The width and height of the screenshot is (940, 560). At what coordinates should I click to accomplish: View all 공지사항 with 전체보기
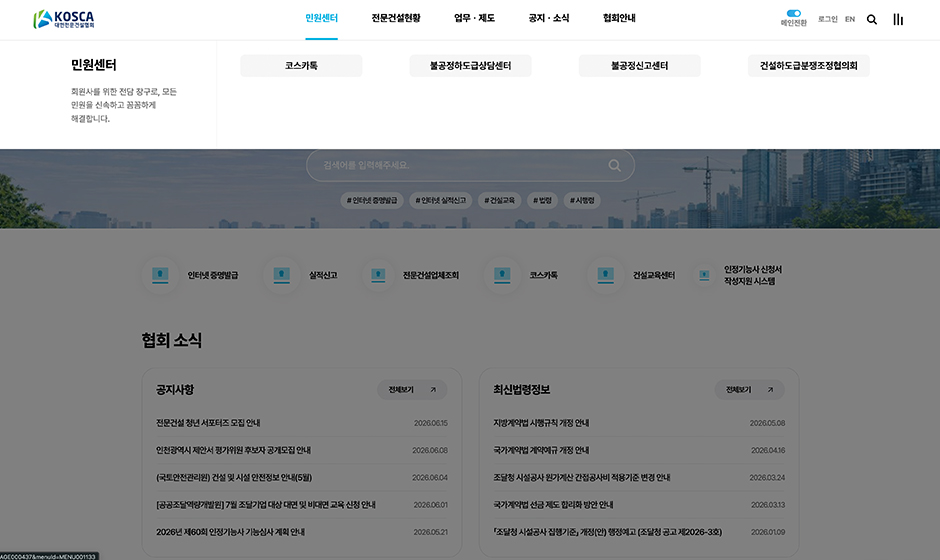(x=412, y=390)
